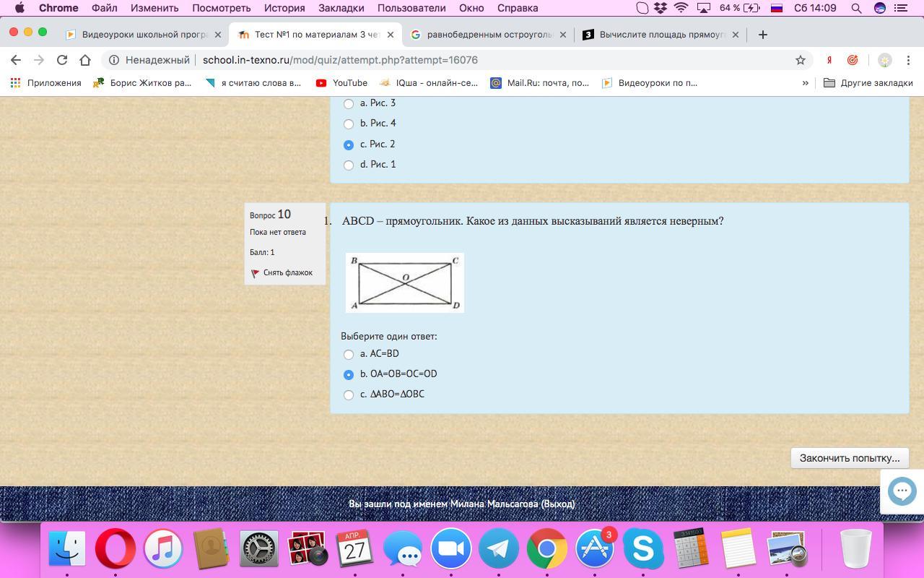
Task: Open Preview app in the Dock
Action: pyautogui.click(x=787, y=549)
